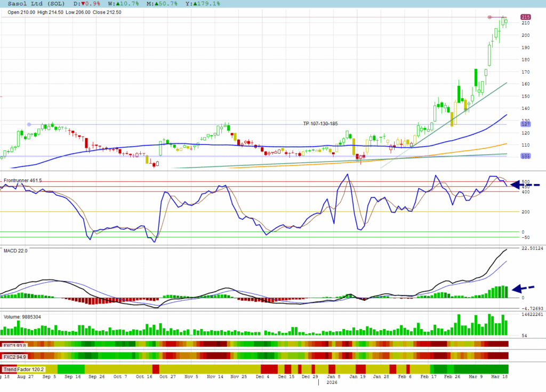
Task: Click the FXC1 93.8 heat strip label
Action: click(15, 345)
